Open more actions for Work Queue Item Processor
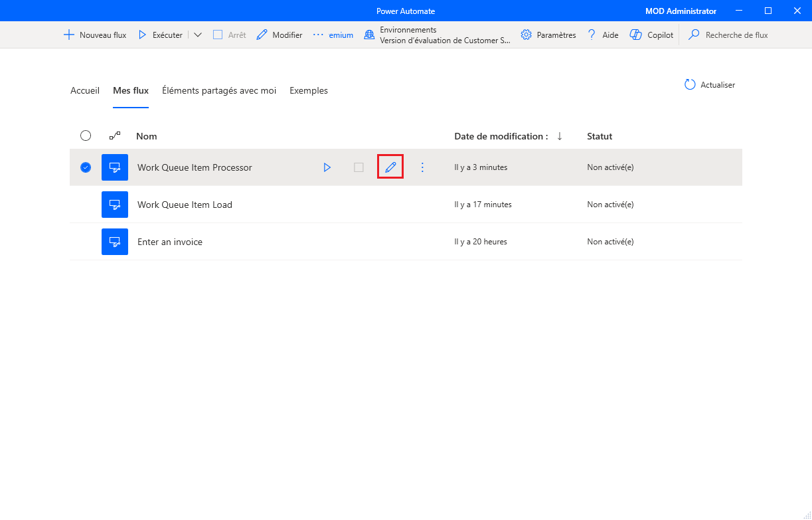 click(x=422, y=167)
